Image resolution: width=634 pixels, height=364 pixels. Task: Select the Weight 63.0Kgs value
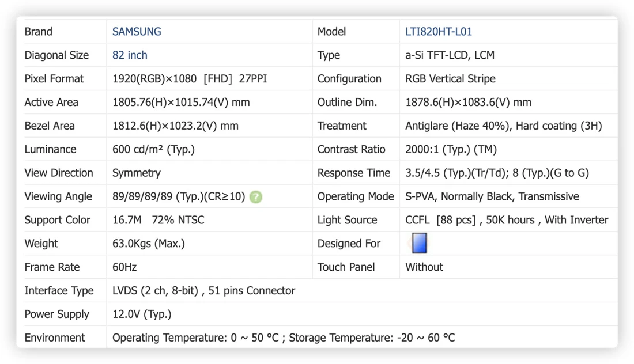[148, 244]
